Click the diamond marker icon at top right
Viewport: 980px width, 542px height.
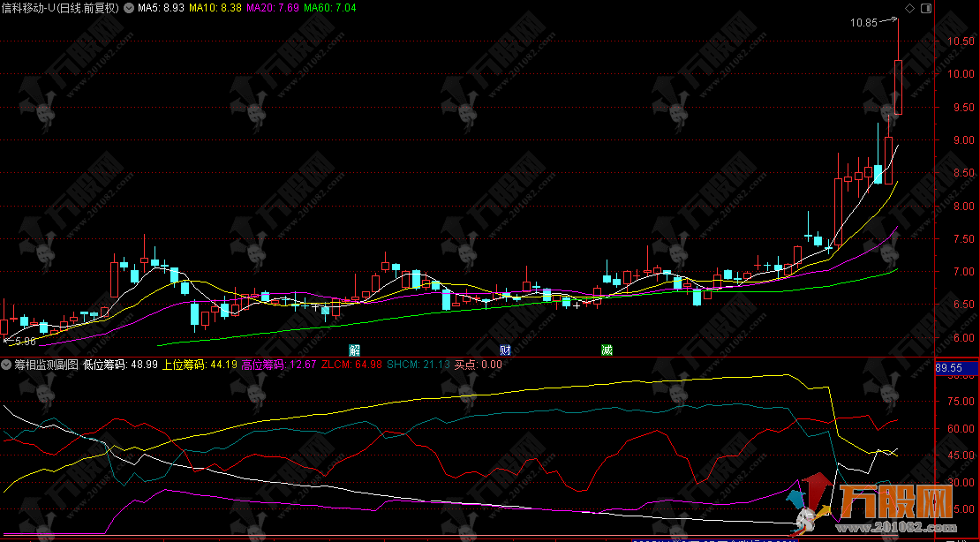tap(908, 8)
